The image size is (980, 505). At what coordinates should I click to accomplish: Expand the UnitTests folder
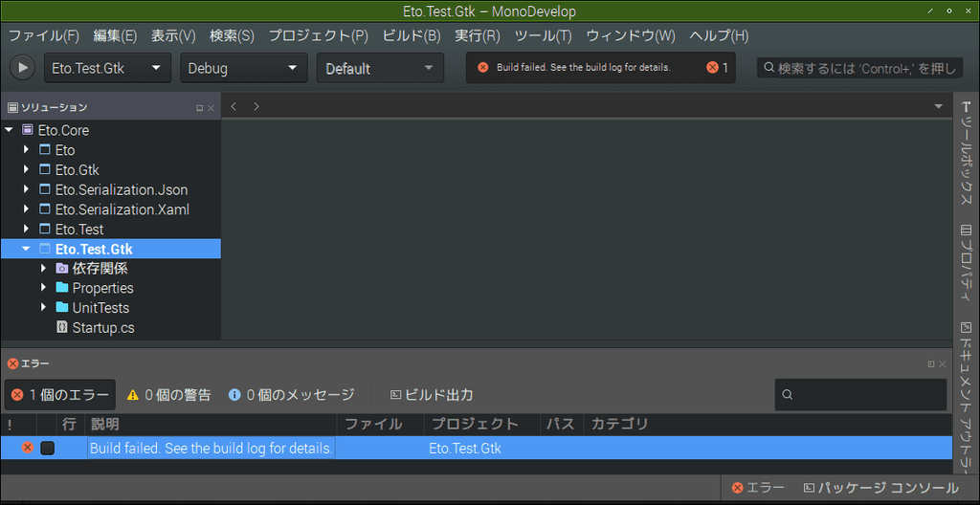point(43,308)
